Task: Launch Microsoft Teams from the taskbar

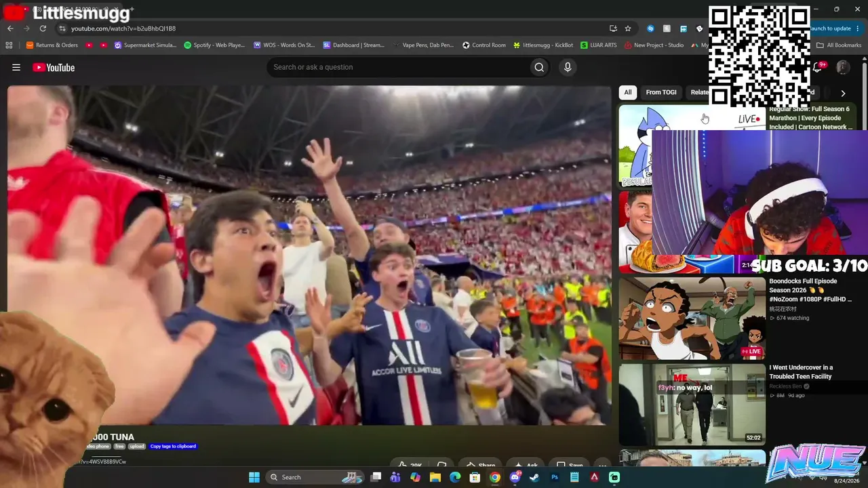Action: pyautogui.click(x=395, y=477)
